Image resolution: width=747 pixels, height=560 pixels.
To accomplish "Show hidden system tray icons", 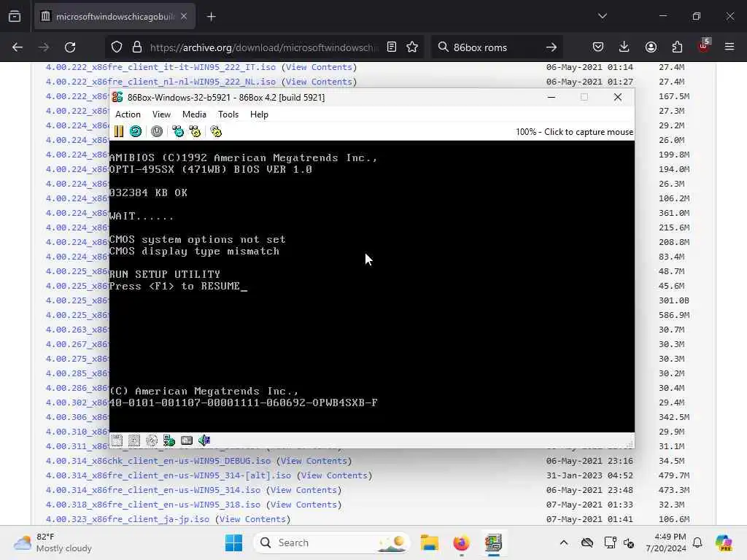I will tap(564, 542).
